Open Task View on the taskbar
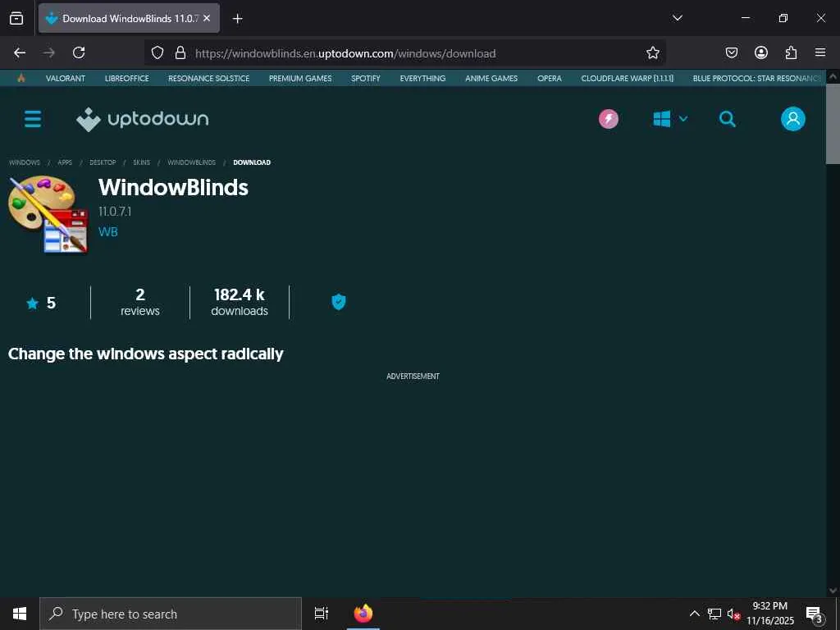The height and width of the screenshot is (630, 840). (322, 614)
